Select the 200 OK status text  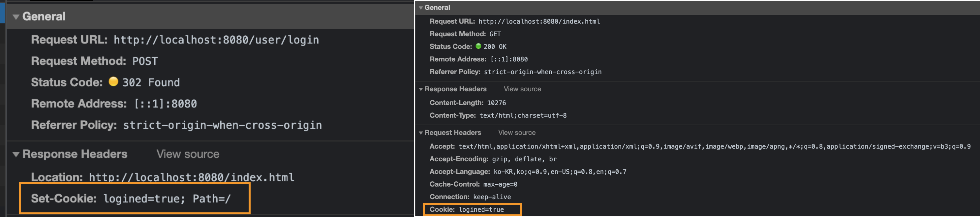pos(495,46)
